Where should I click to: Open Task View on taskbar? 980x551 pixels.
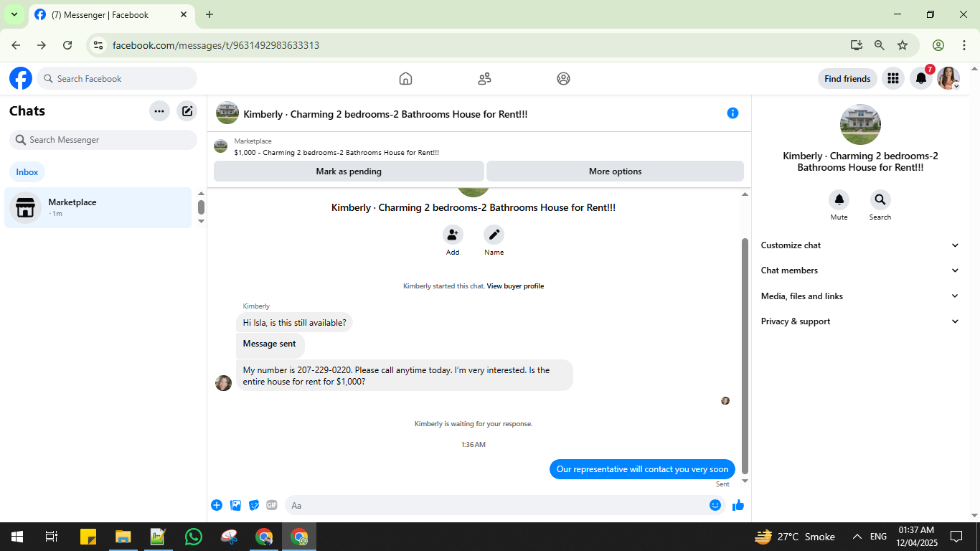pyautogui.click(x=52, y=537)
